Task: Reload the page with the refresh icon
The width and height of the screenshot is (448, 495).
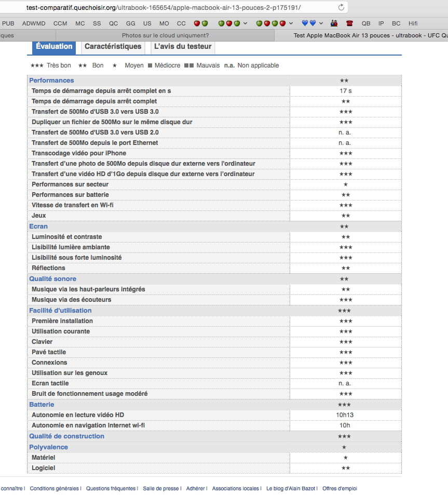Action: tap(341, 7)
